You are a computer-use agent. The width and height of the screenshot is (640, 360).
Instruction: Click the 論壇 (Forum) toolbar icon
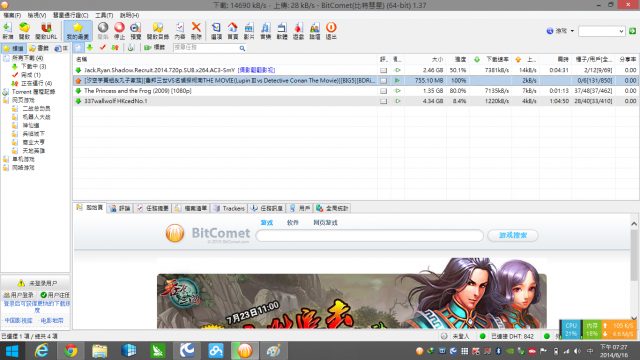coord(315,31)
